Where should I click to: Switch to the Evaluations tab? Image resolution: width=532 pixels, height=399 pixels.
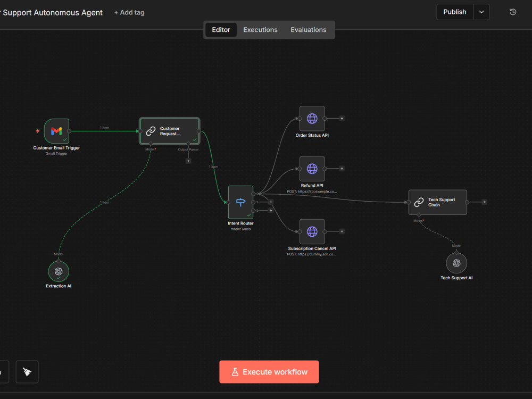point(309,30)
